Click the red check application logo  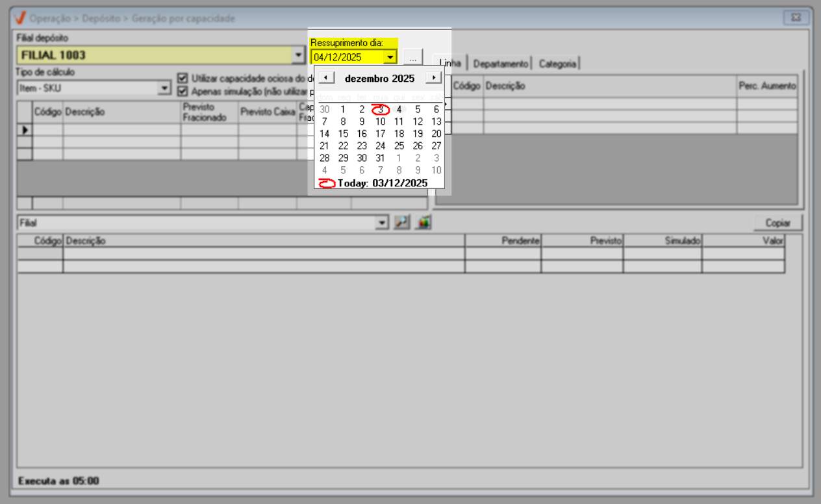point(20,18)
